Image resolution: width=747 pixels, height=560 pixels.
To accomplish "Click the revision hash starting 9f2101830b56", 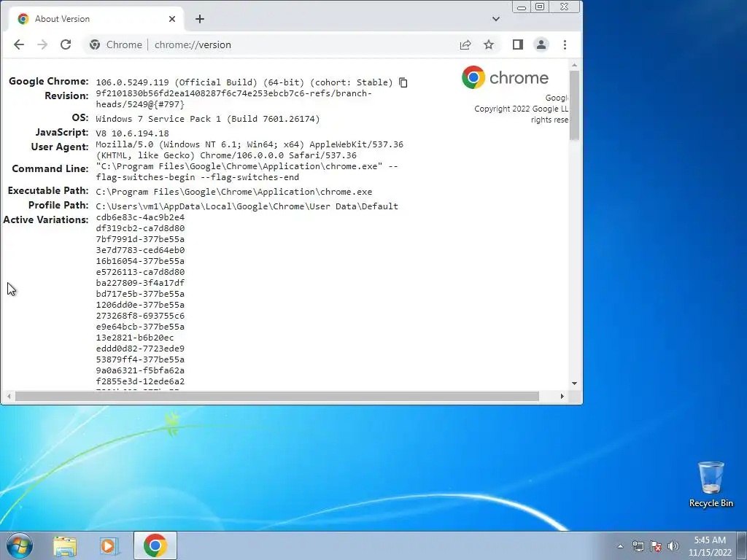I will 234,98.
